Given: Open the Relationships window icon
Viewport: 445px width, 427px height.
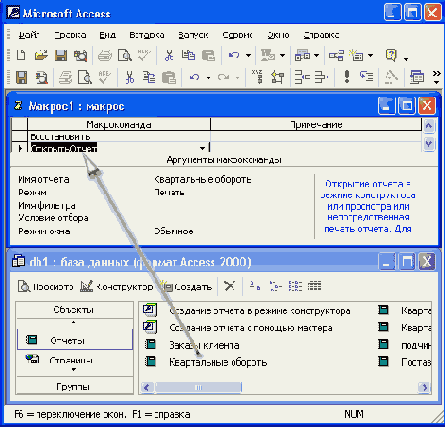Looking at the screenshot, I should click(336, 55).
